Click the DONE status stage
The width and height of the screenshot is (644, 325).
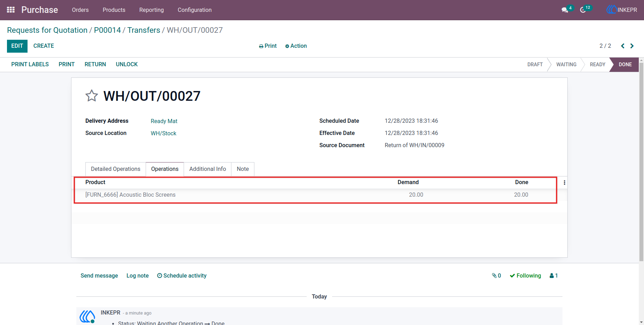tap(625, 65)
